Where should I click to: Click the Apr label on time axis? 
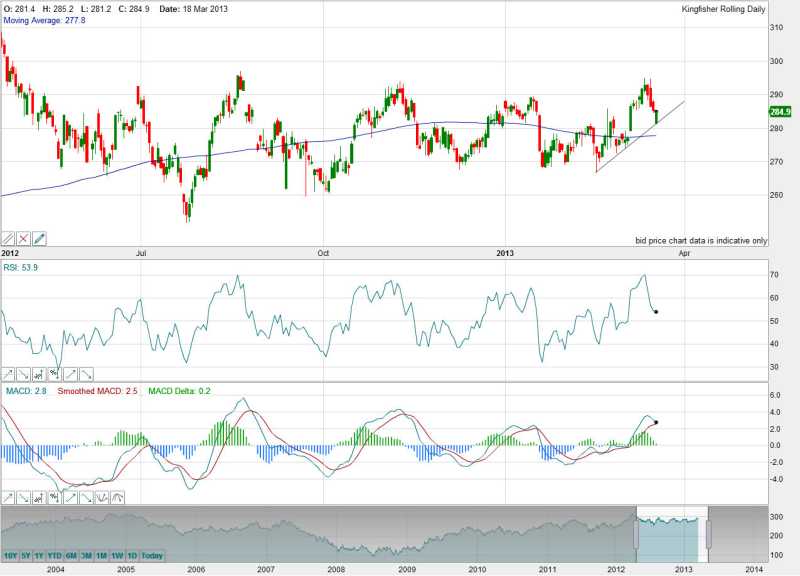click(x=684, y=253)
